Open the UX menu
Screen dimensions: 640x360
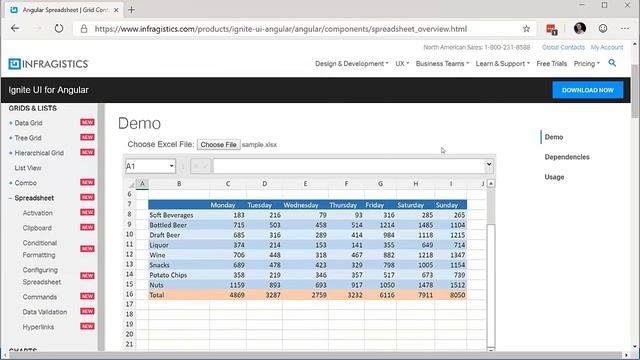[402, 64]
